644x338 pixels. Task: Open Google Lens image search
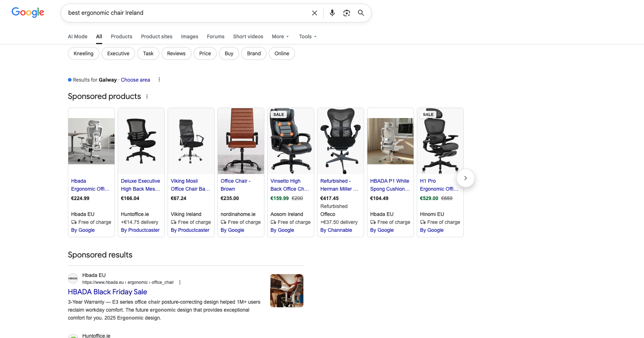pyautogui.click(x=347, y=13)
